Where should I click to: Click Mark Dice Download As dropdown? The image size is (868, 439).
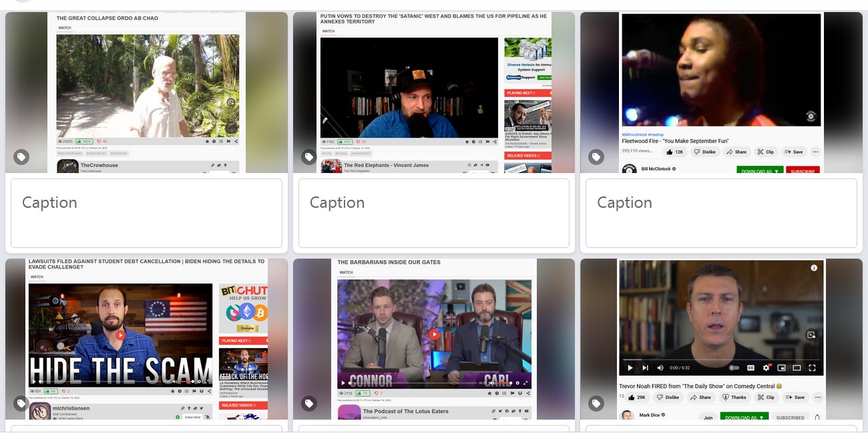(745, 418)
